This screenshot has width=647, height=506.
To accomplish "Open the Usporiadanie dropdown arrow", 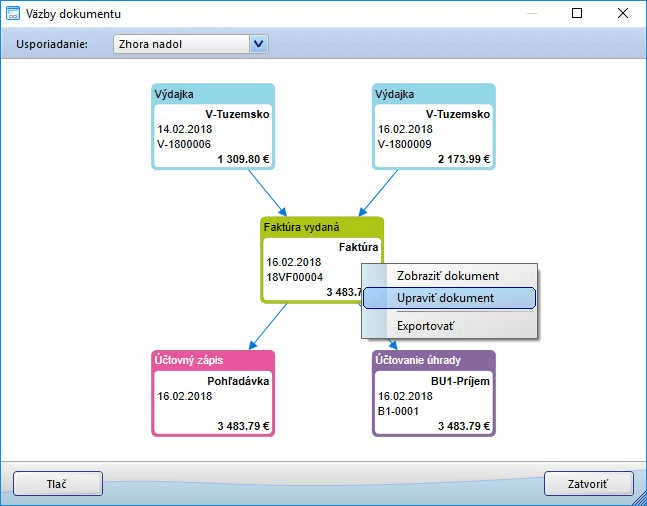I will tap(259, 44).
